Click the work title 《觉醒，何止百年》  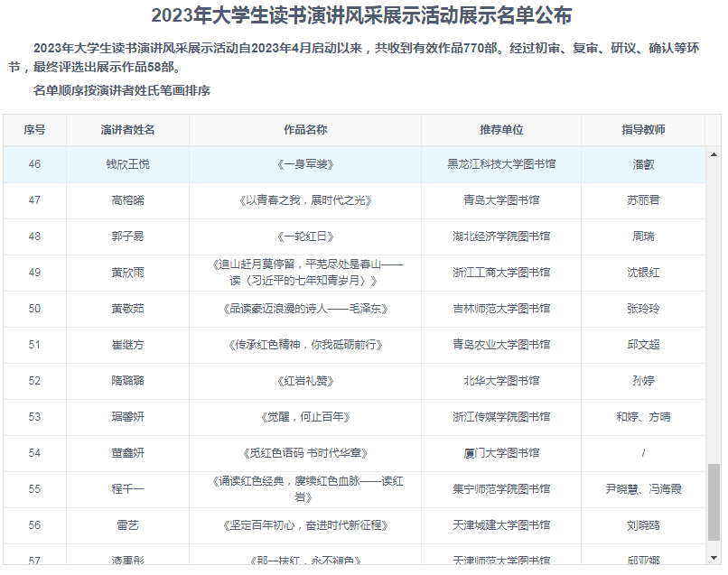305,417
